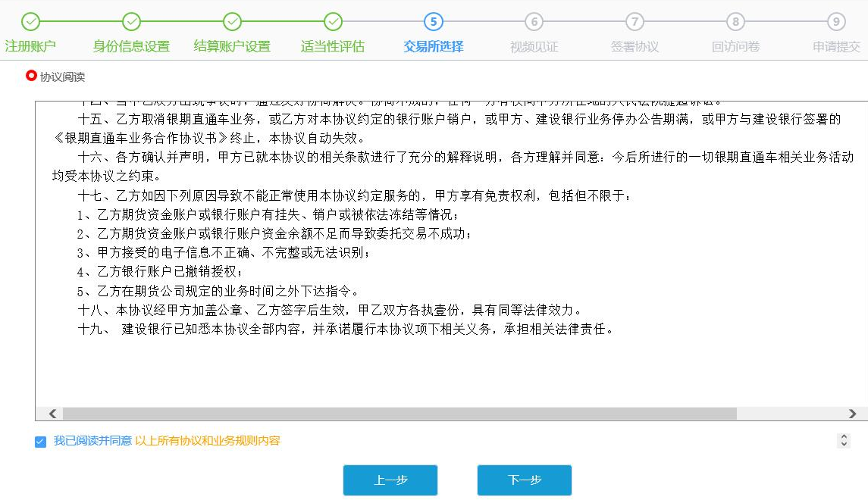This screenshot has height=500, width=868.
Task: Click clause 十九 建设银行已知悉 line
Action: tap(346, 329)
